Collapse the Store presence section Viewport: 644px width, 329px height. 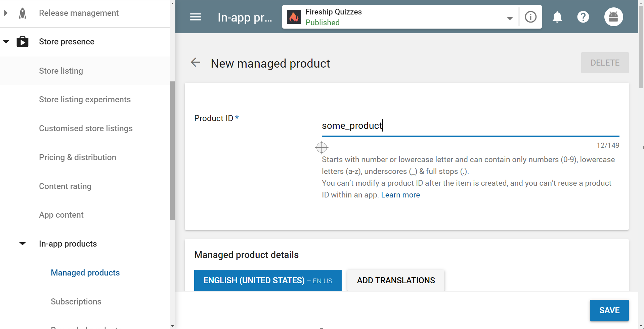click(6, 41)
